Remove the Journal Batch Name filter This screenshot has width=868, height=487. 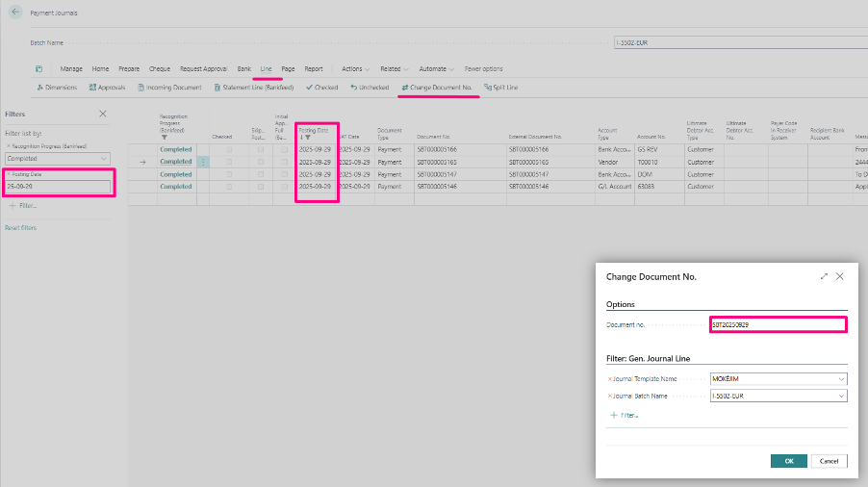click(610, 397)
